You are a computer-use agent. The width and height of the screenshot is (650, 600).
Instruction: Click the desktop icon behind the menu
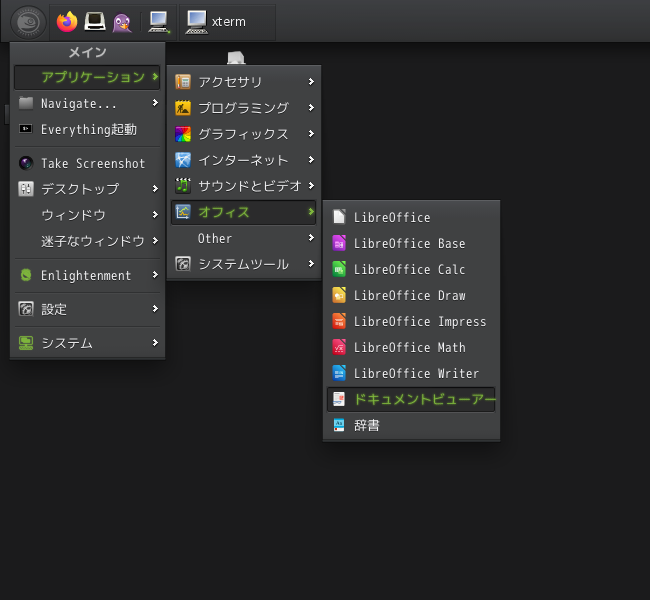236,57
